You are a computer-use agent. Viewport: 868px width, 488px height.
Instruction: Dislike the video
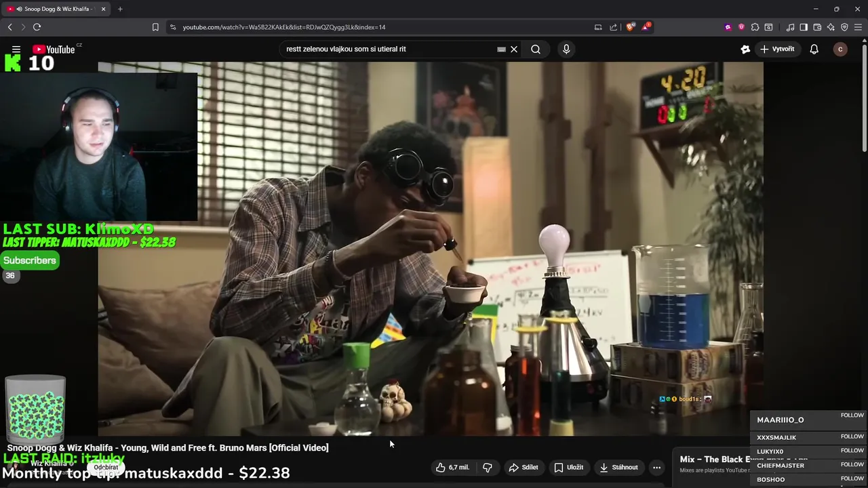[488, 467]
